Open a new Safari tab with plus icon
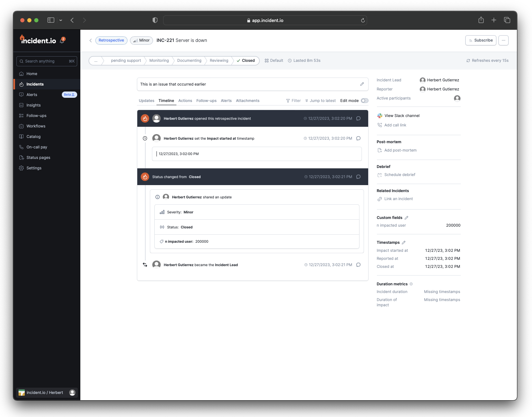The image size is (532, 417). 494,20
